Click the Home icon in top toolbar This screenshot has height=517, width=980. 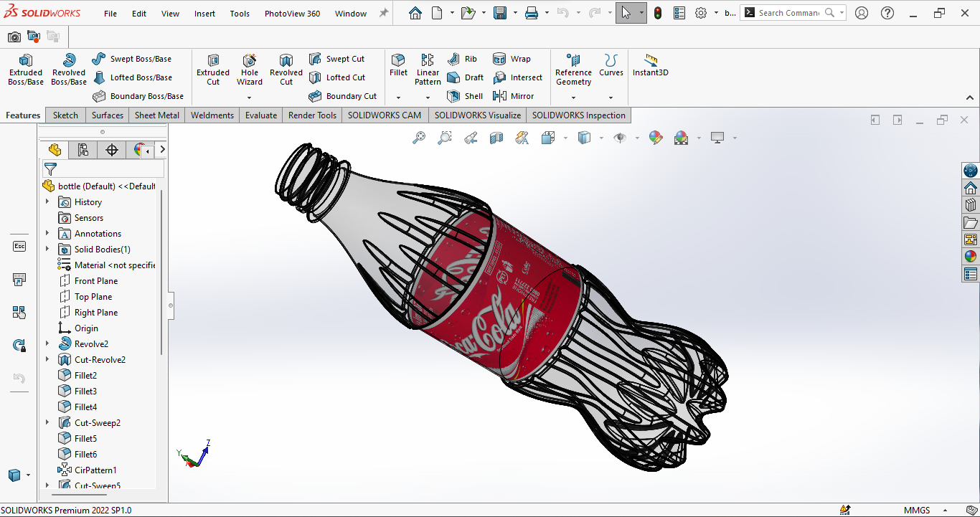[415, 13]
